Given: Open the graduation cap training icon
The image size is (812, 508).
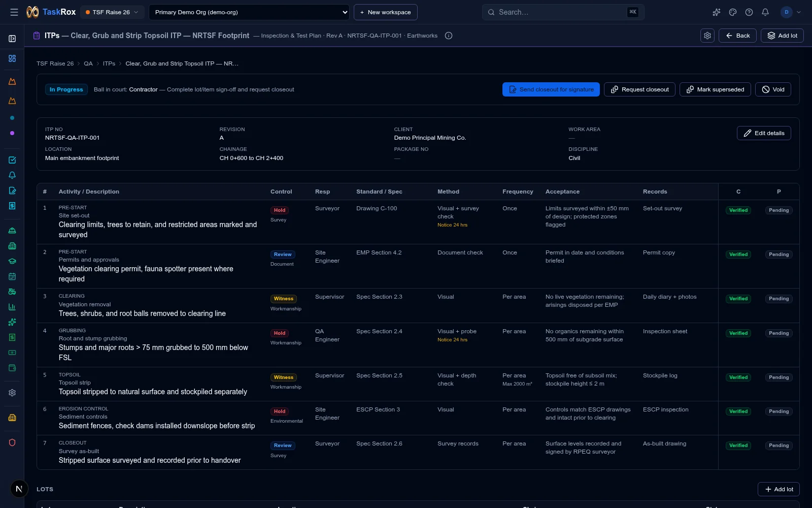Looking at the screenshot, I should pos(12,261).
